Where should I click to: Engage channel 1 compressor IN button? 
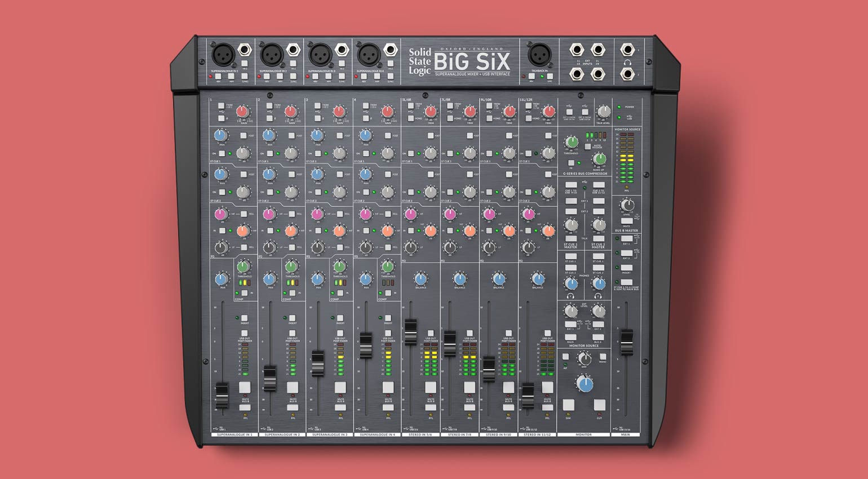pyautogui.click(x=245, y=293)
